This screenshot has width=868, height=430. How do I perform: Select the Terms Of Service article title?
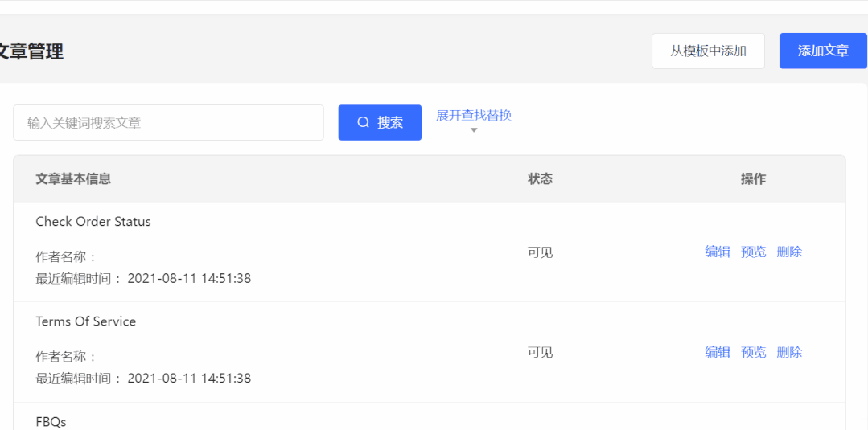pyautogui.click(x=86, y=321)
